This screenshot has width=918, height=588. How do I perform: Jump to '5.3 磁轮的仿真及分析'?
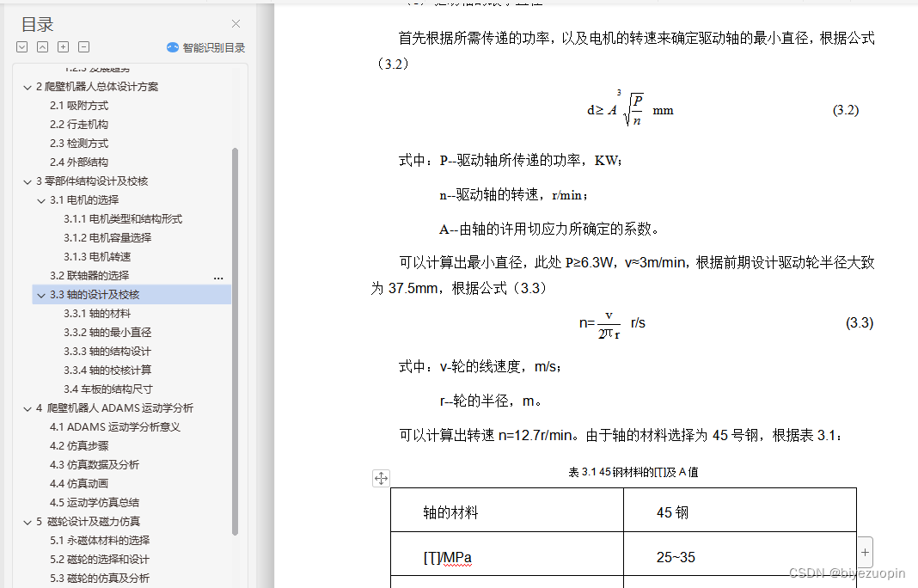click(100, 578)
